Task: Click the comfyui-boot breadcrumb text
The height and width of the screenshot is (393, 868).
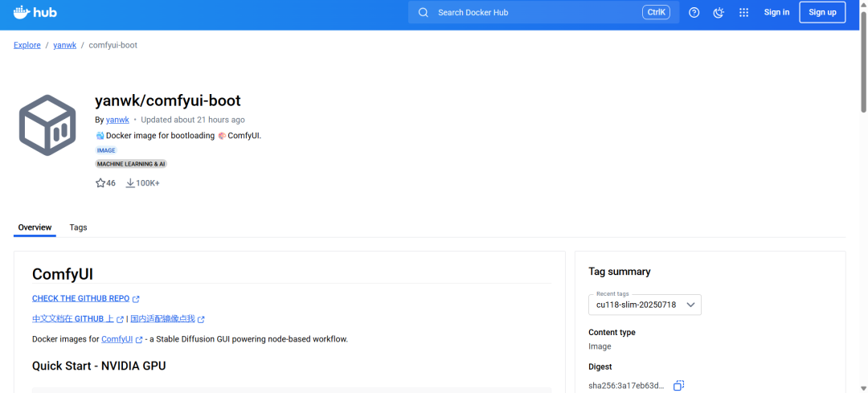Action: (113, 45)
